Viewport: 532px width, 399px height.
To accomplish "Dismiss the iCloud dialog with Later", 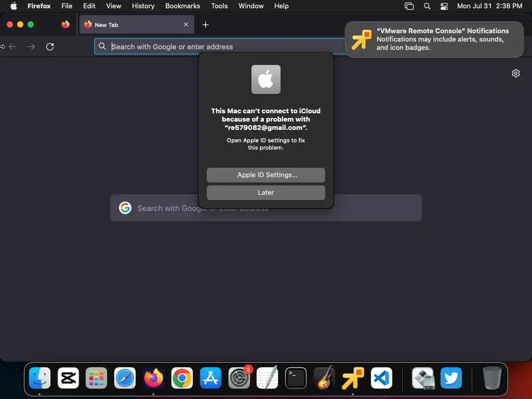I will coord(265,192).
